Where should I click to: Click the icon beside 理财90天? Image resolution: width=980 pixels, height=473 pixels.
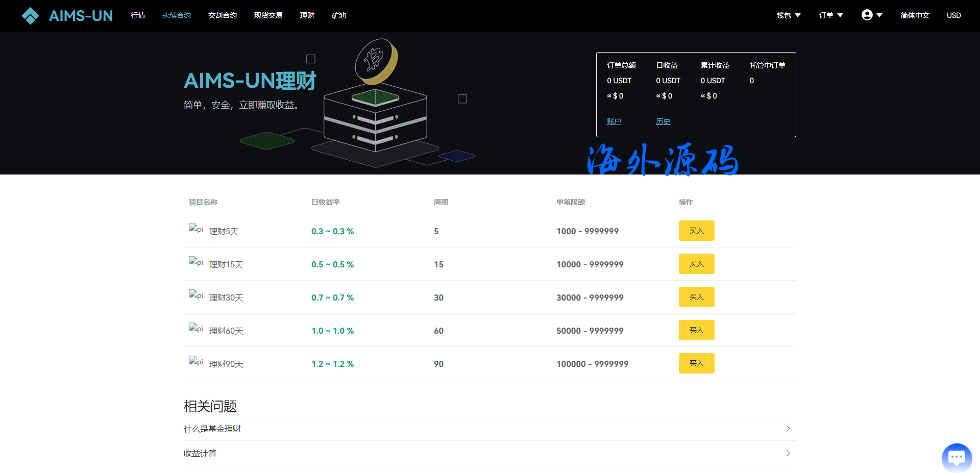click(195, 362)
